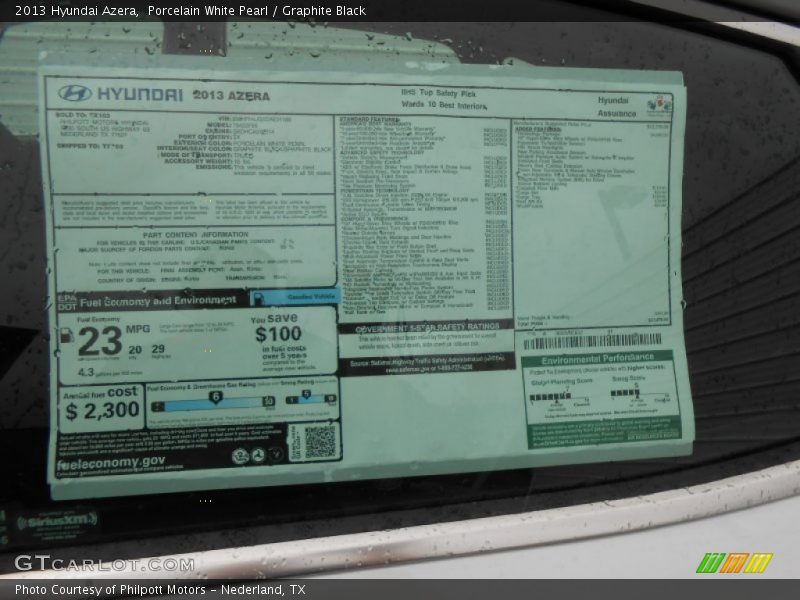The width and height of the screenshot is (800, 600).
Task: Click the barcode above Environmental Performance
Action: click(x=591, y=340)
